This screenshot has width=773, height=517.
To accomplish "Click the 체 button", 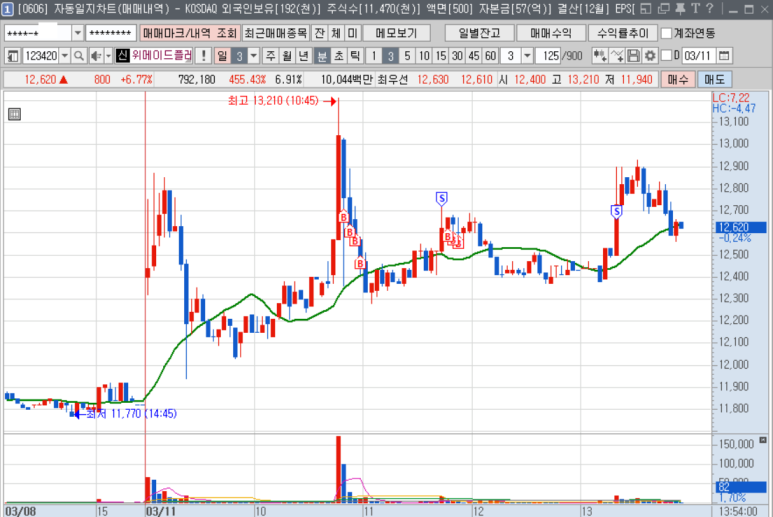I will [336, 33].
